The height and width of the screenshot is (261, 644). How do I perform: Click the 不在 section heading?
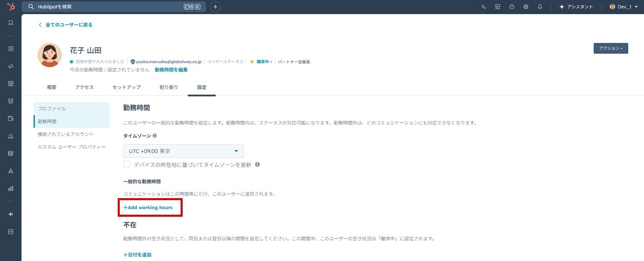130,224
